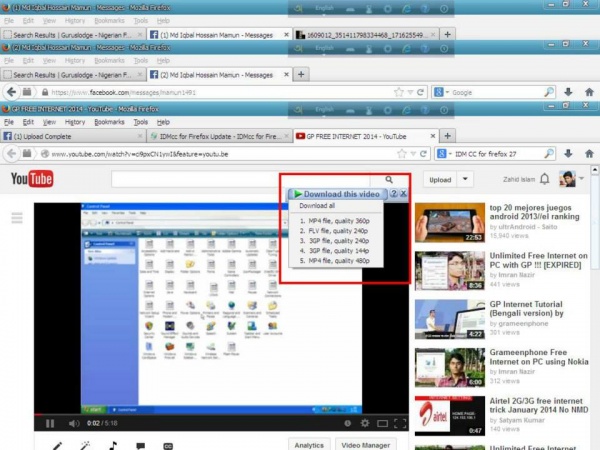The height and width of the screenshot is (450, 600).
Task: Click the YouTube search magnifier button
Action: point(389,179)
